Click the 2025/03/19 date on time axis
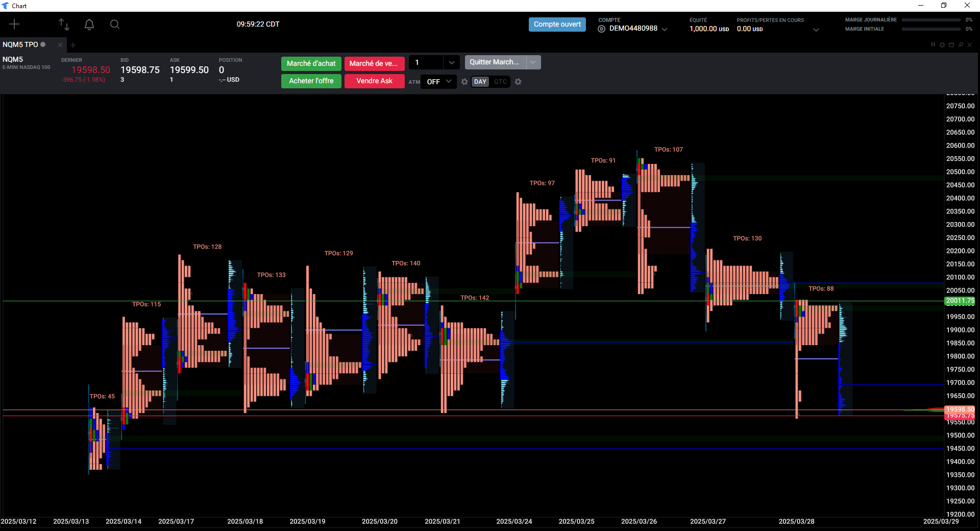This screenshot has height=531, width=980. [307, 522]
